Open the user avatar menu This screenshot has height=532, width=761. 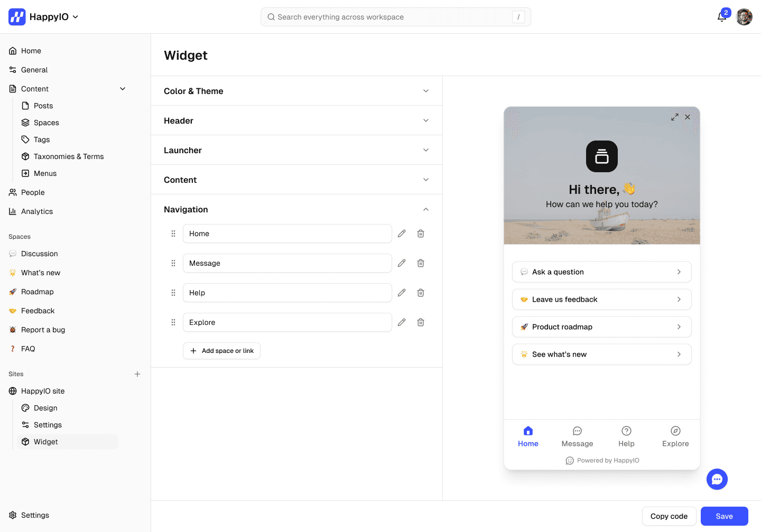click(x=744, y=17)
